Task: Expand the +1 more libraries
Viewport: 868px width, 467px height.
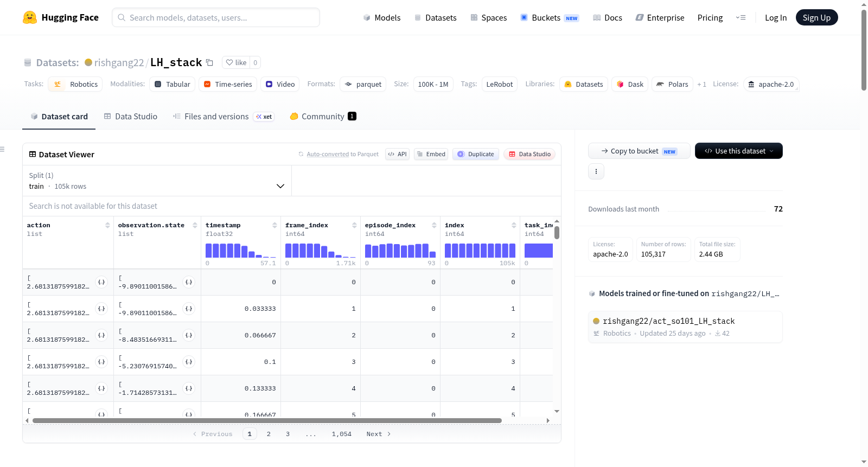Action: click(x=701, y=84)
